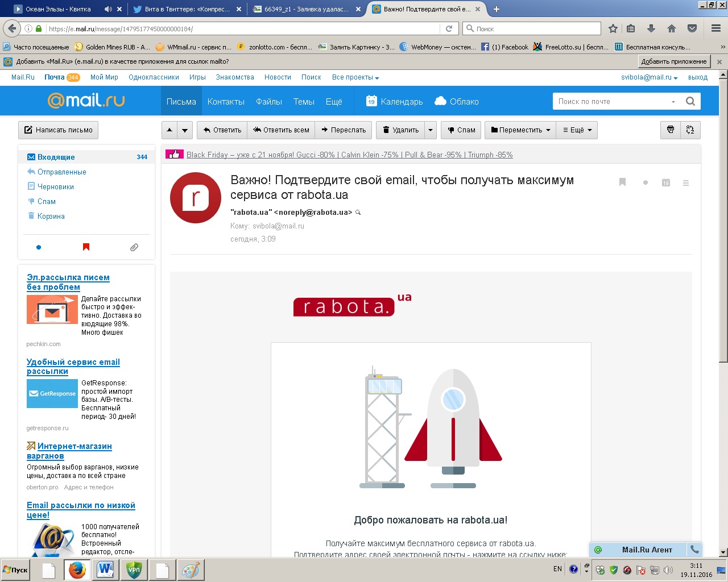Focus the Поиск по почте field

(611, 102)
